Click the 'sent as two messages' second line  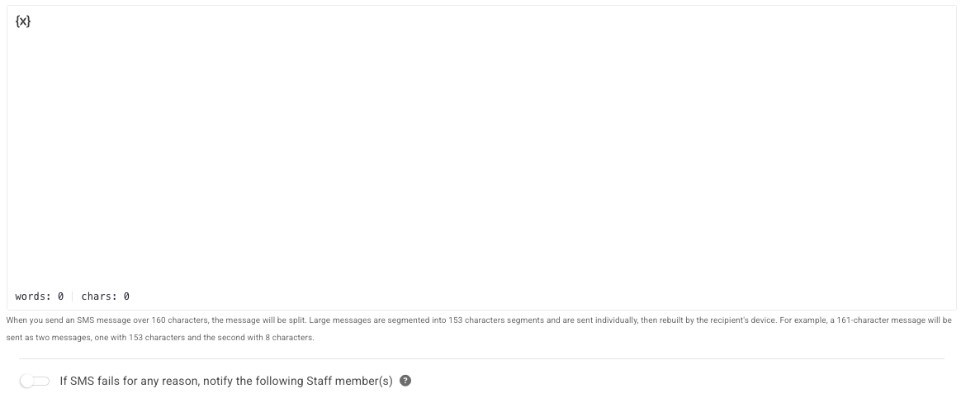click(x=160, y=338)
